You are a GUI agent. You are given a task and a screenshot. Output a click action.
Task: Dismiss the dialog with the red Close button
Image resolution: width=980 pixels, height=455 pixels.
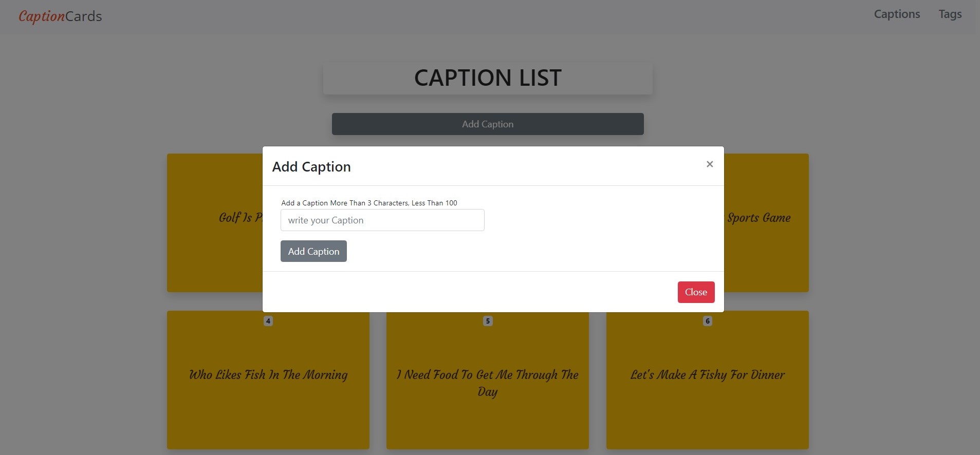695,292
